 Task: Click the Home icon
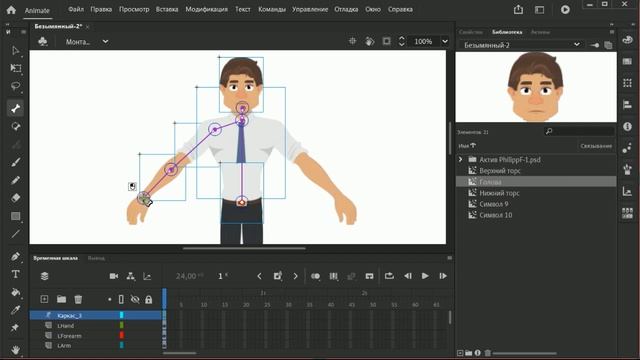pos(11,10)
